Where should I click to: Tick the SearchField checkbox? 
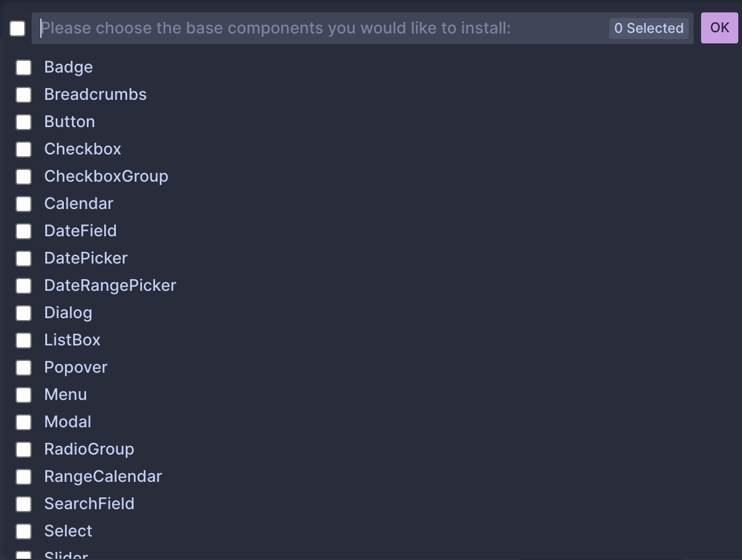point(24,504)
